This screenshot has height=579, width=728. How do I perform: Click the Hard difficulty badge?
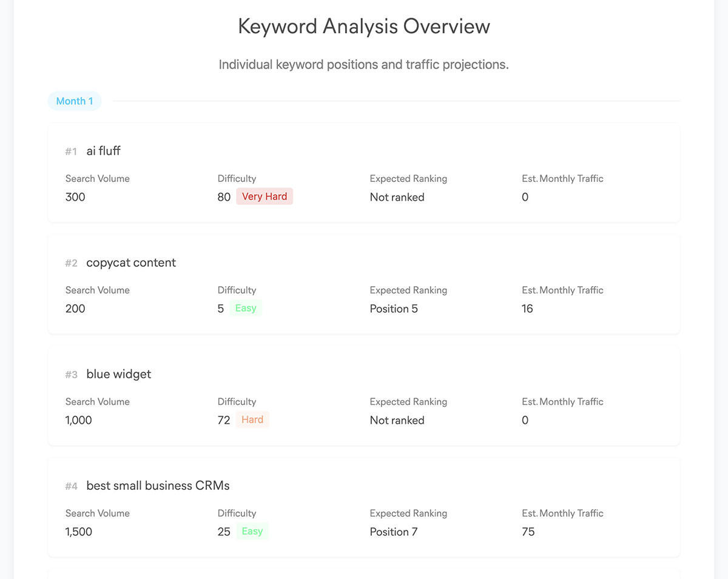click(252, 420)
